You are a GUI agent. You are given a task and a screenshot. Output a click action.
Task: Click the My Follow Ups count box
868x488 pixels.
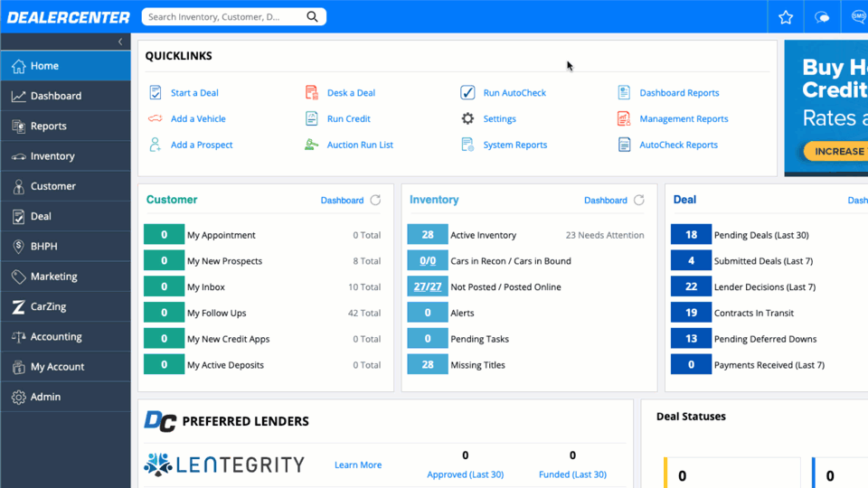(164, 313)
